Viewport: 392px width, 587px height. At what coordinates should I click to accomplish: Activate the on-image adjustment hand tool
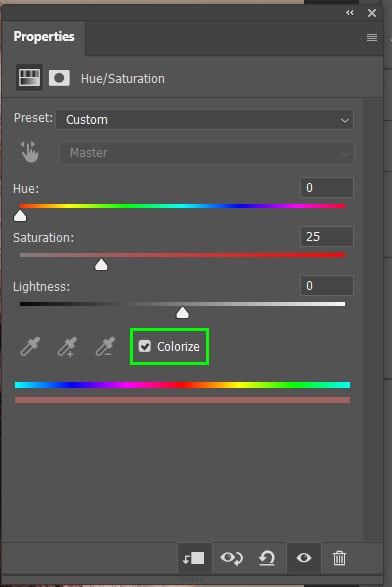(29, 152)
